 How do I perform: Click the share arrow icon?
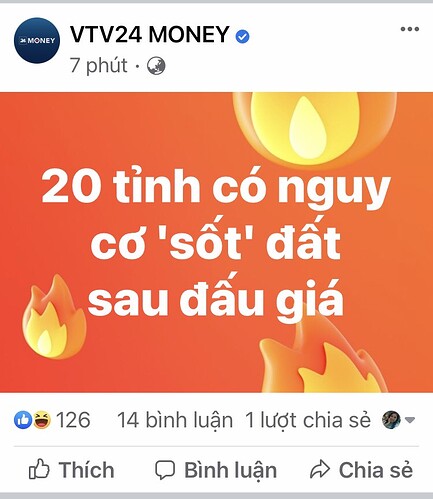pos(320,469)
